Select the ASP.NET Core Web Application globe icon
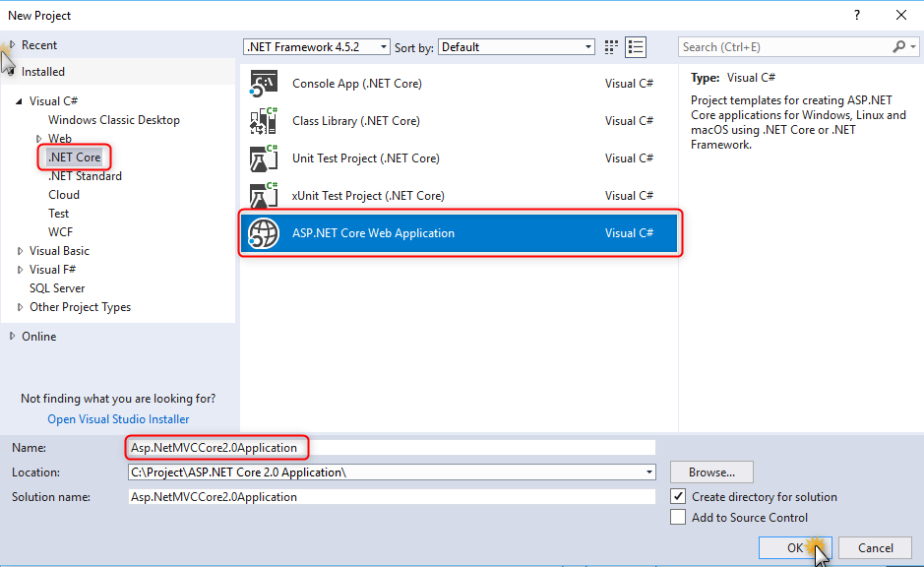This screenshot has width=924, height=567. (x=263, y=232)
